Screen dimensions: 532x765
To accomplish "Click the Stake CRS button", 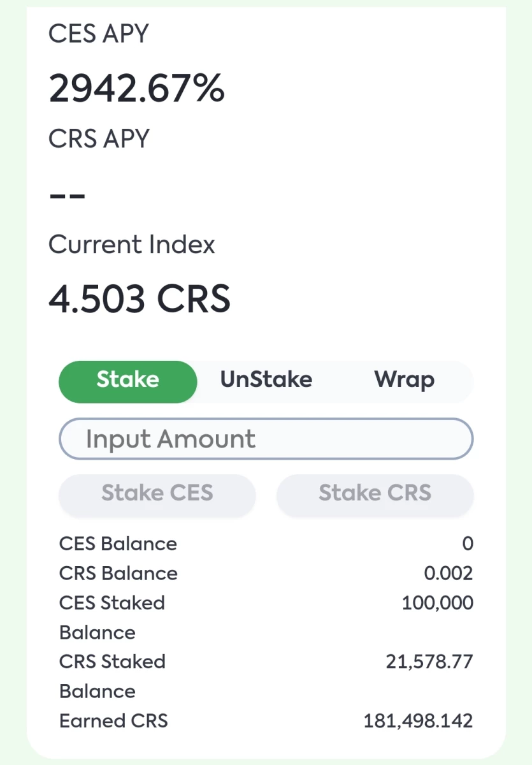I will click(x=375, y=494).
